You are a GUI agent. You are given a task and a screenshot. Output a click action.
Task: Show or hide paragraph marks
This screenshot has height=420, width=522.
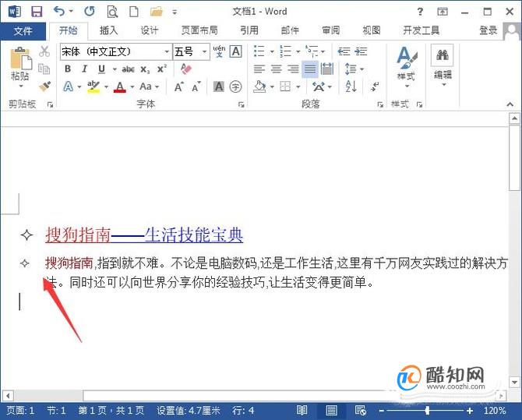click(375, 87)
